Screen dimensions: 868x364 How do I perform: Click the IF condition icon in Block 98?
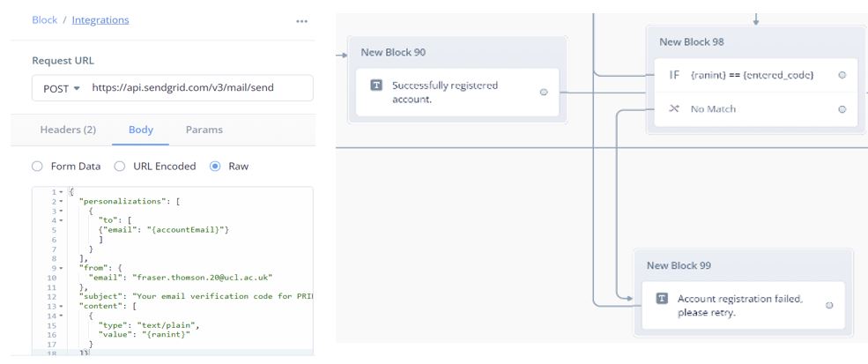coord(674,75)
